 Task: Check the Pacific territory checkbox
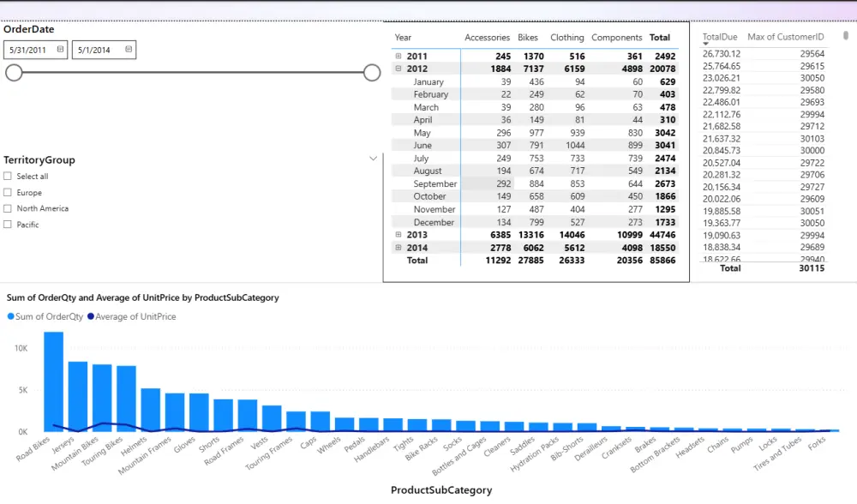tap(8, 224)
